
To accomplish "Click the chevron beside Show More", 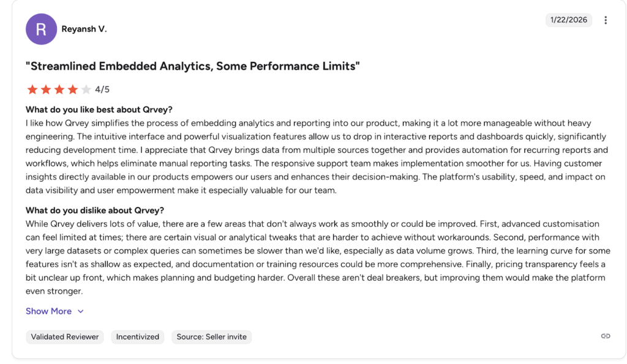I will [80, 311].
